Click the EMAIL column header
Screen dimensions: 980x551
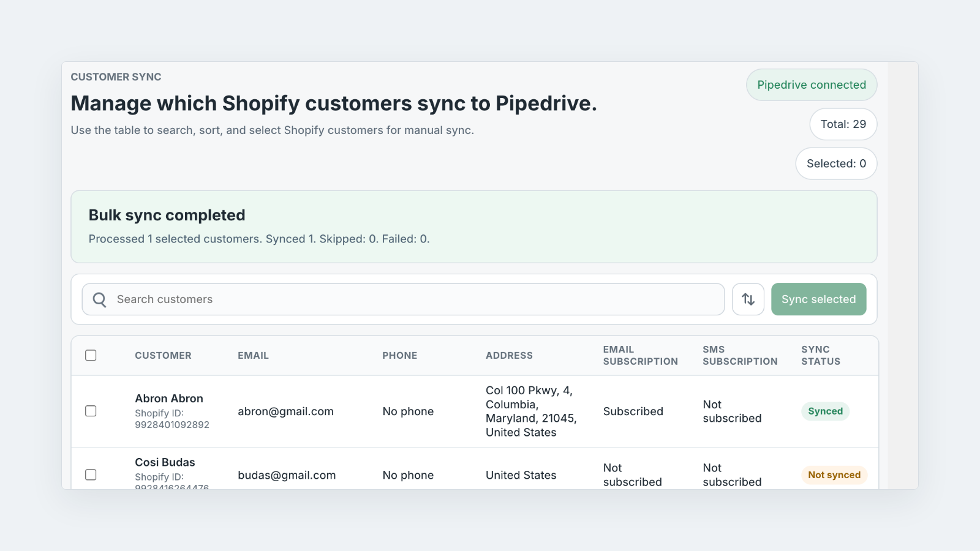[253, 356]
